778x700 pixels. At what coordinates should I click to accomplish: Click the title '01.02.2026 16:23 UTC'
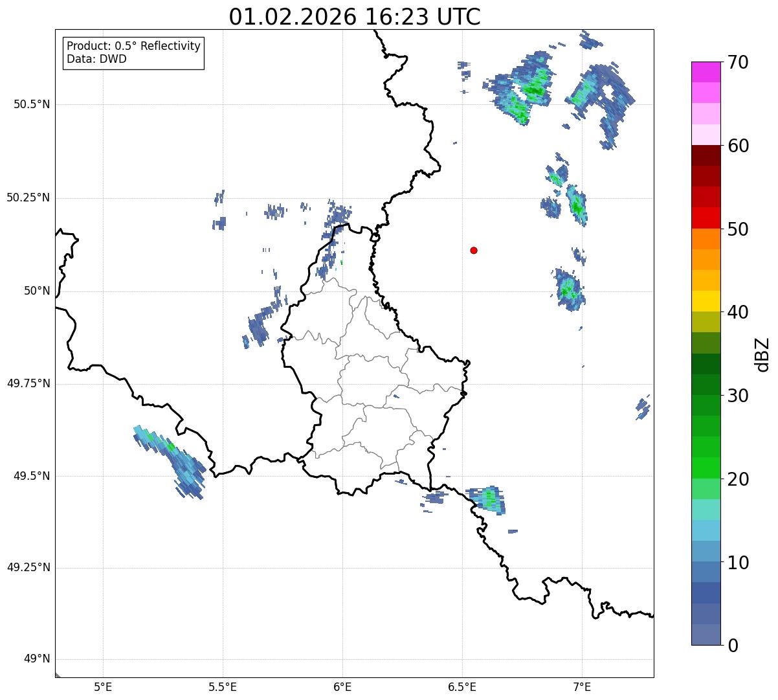355,16
